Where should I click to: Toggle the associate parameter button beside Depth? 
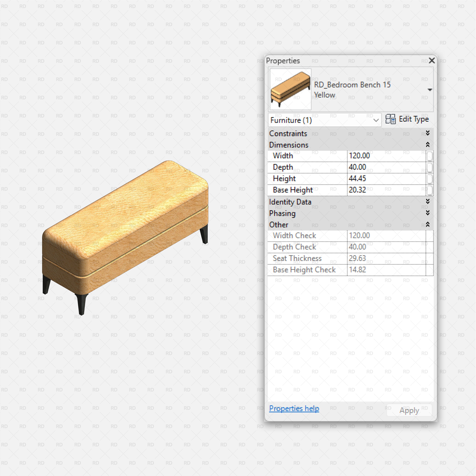(430, 167)
